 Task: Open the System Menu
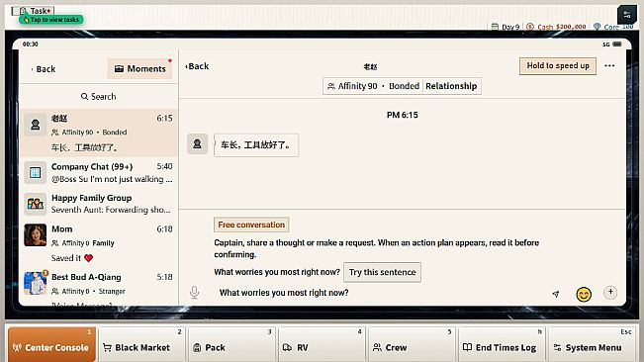pos(592,344)
